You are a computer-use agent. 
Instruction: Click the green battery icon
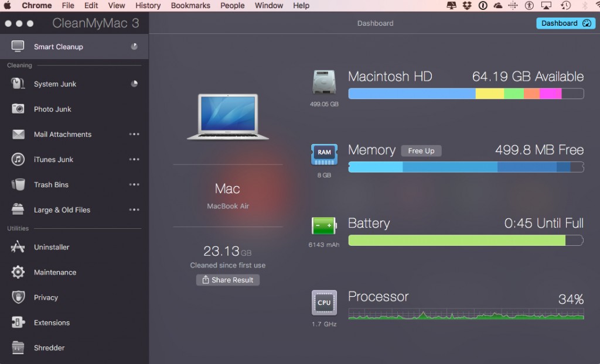point(323,225)
